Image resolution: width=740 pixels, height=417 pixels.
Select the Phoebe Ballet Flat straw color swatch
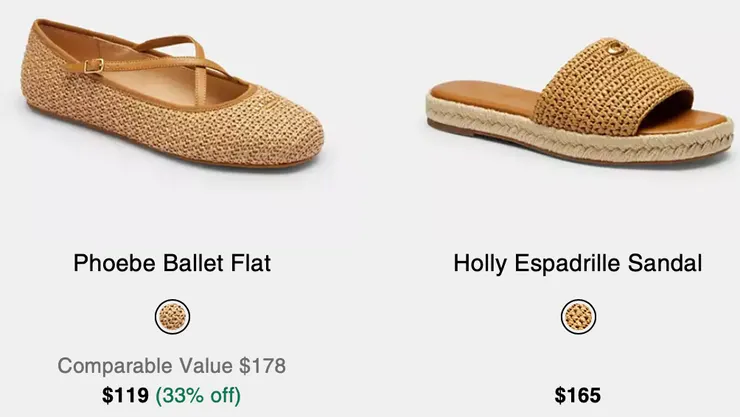(x=172, y=318)
